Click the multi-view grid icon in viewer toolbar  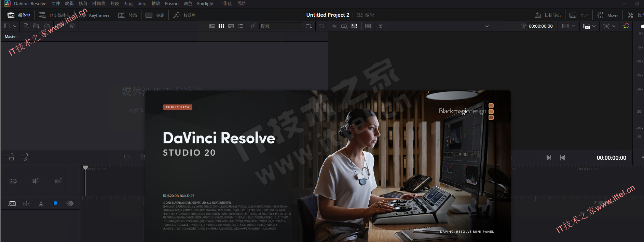(368, 26)
